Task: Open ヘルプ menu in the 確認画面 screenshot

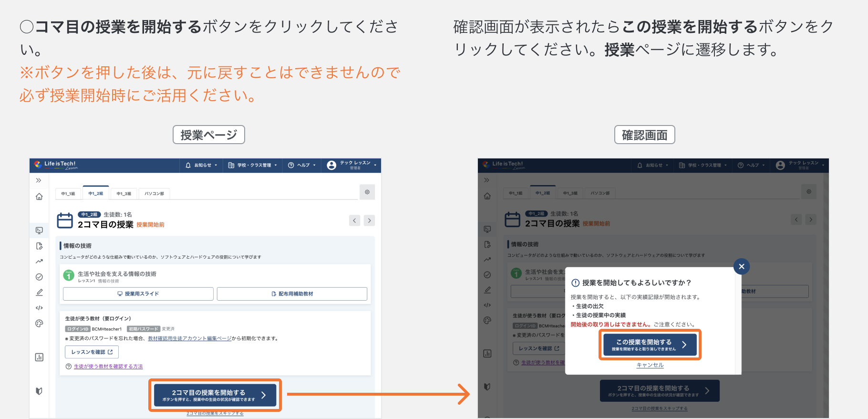Action: (x=751, y=165)
